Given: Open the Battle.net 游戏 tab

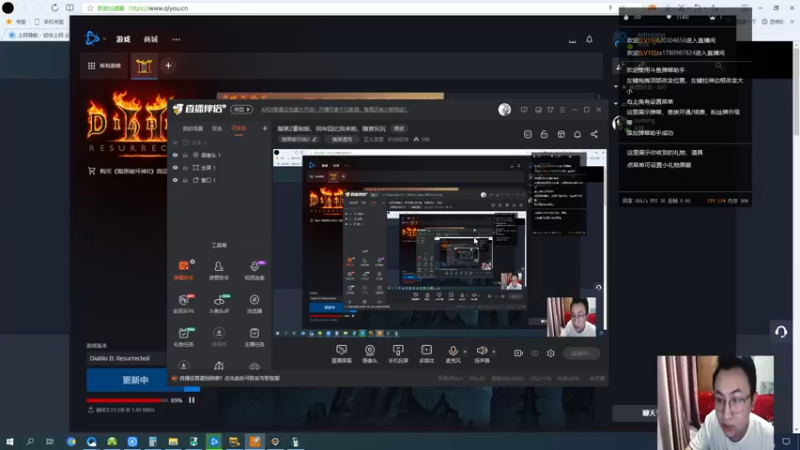Looking at the screenshot, I should 123,39.
